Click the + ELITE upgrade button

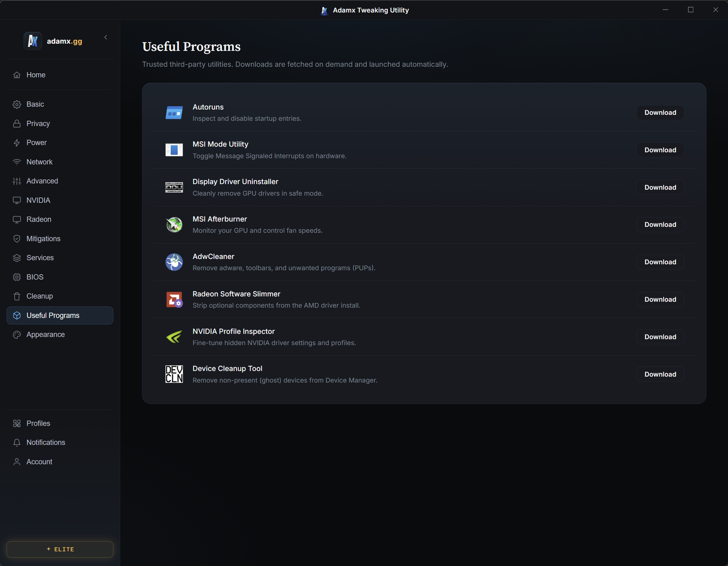coord(60,549)
